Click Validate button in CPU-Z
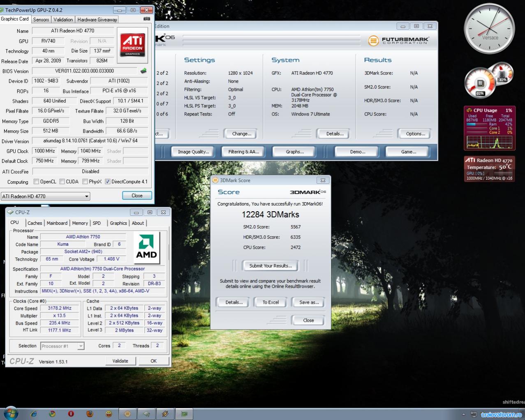This screenshot has height=420, width=525. click(x=120, y=361)
